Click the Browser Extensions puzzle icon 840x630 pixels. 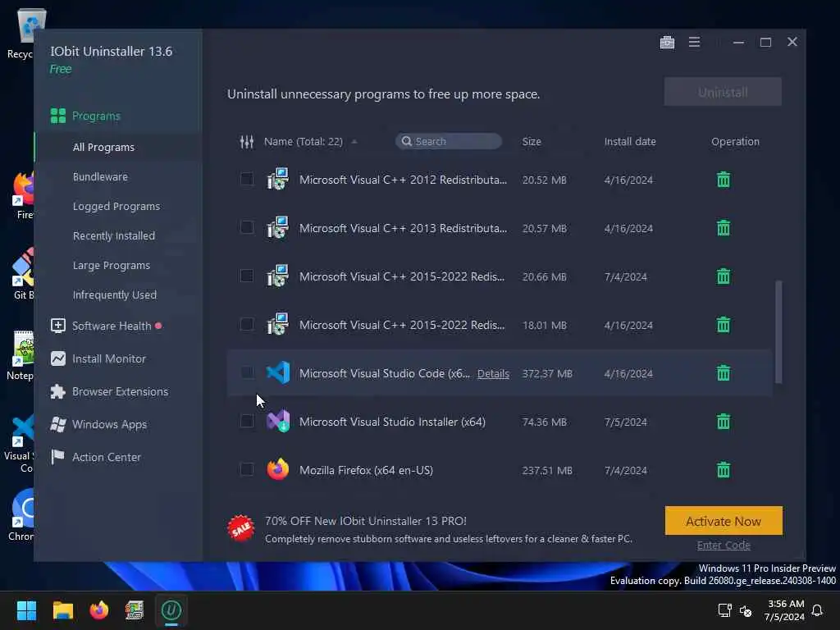(x=58, y=391)
